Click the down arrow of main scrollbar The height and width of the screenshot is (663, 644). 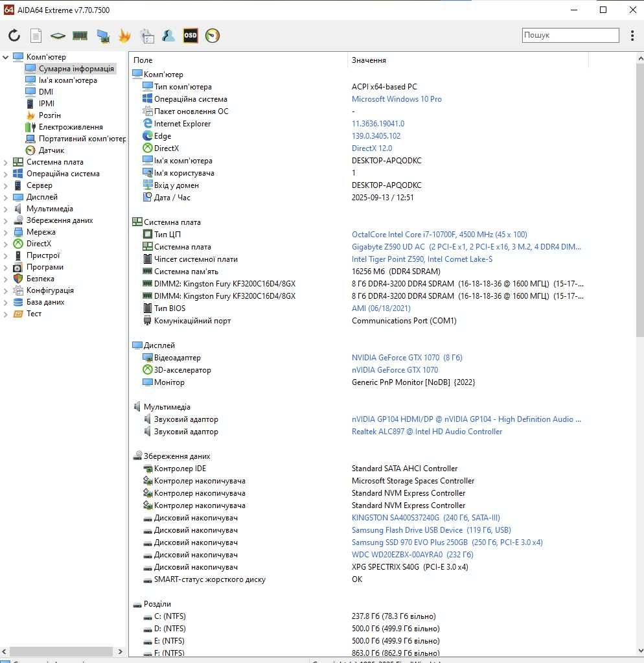point(639,651)
